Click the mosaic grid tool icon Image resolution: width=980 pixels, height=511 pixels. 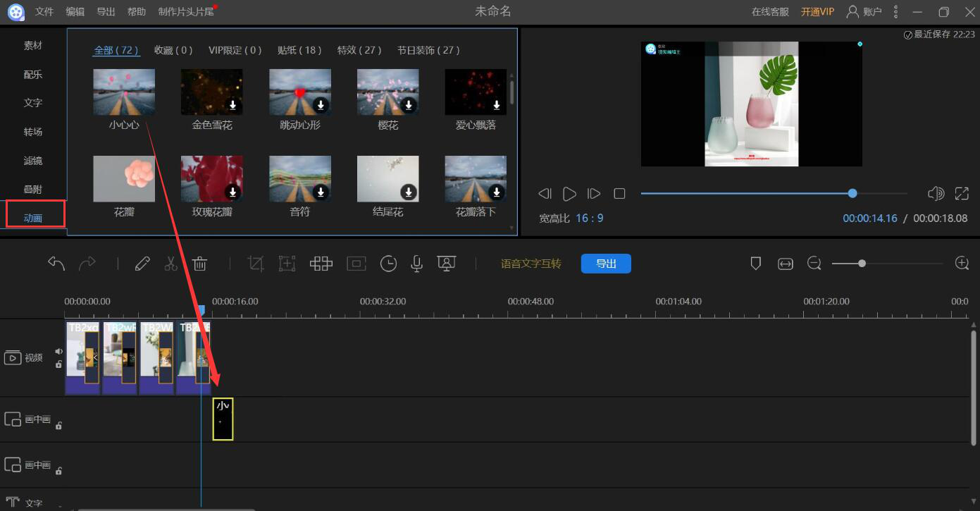tap(321, 264)
